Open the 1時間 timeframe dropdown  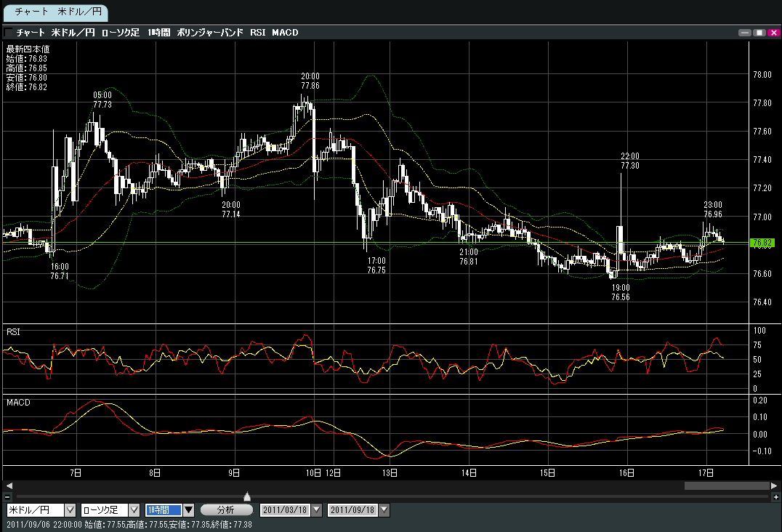[188, 510]
